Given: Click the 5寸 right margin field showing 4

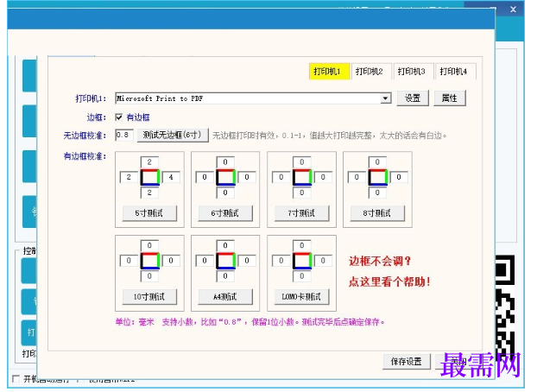Looking at the screenshot, I should tap(171, 177).
